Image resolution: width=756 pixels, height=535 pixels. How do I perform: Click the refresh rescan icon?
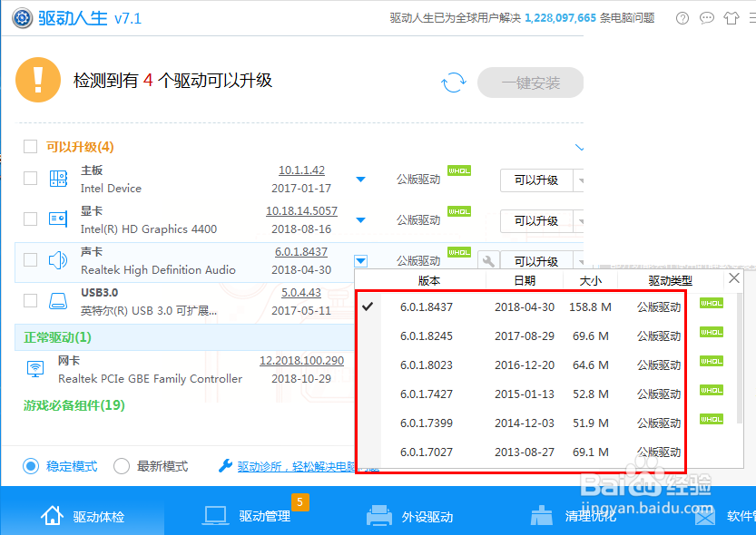(x=454, y=83)
